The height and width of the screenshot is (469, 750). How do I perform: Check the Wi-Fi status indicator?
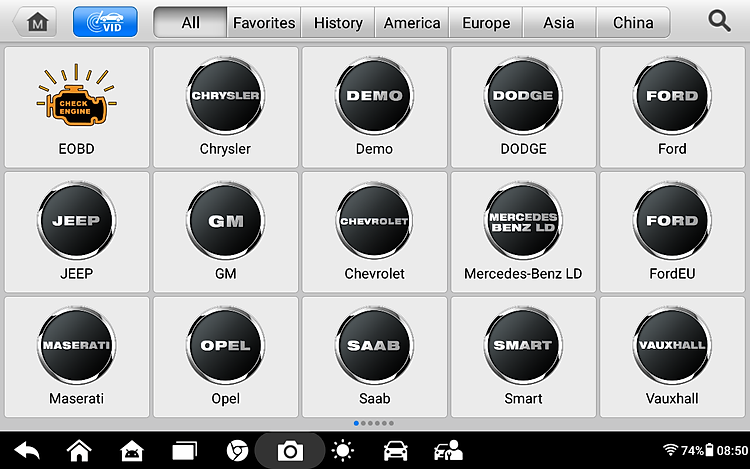(x=670, y=450)
